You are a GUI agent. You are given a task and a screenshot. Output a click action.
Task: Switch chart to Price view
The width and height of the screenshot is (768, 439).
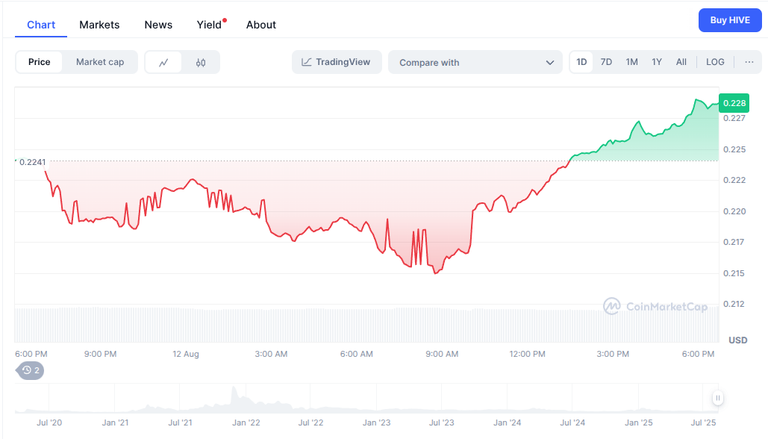point(39,62)
